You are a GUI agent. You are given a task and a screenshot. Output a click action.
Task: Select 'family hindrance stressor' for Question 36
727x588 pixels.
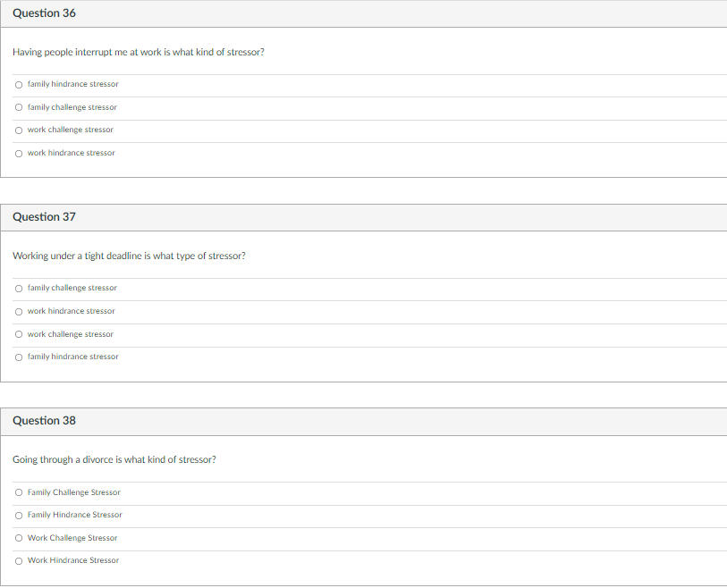tap(19, 85)
